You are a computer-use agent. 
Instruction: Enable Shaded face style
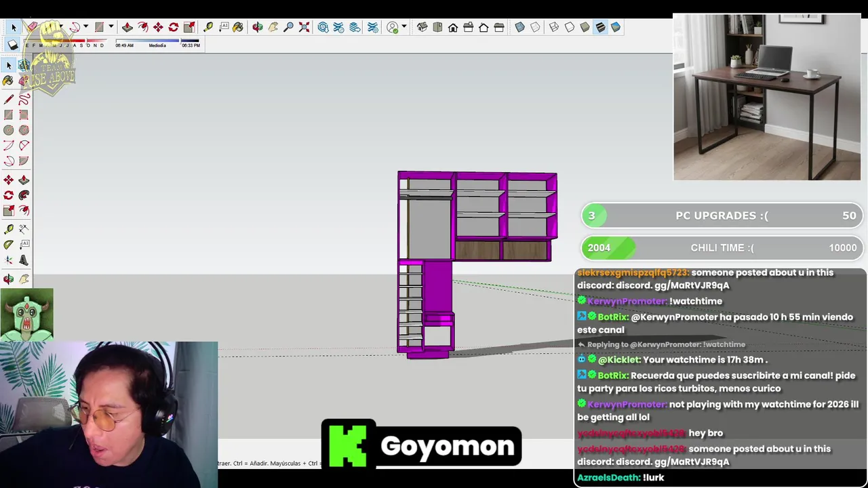coord(585,27)
